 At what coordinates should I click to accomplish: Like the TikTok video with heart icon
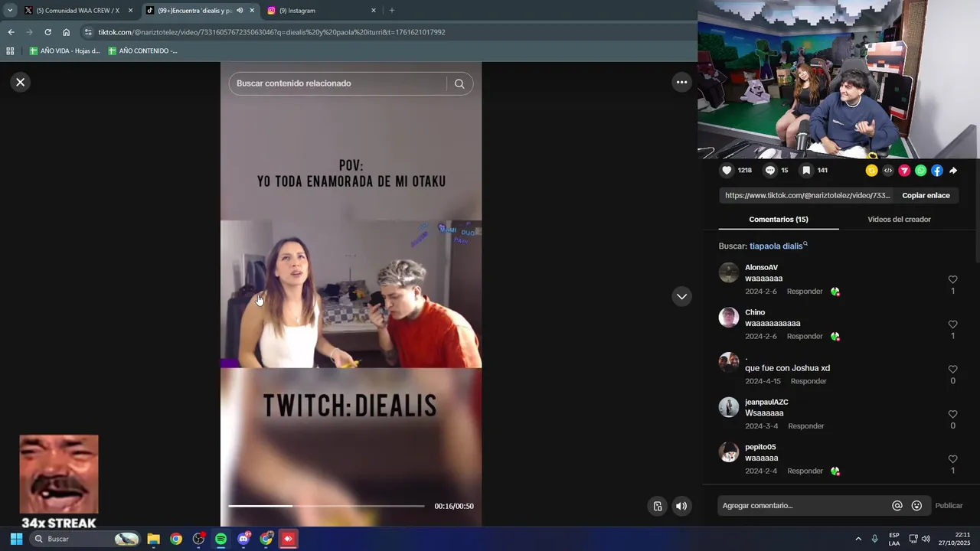pos(727,171)
